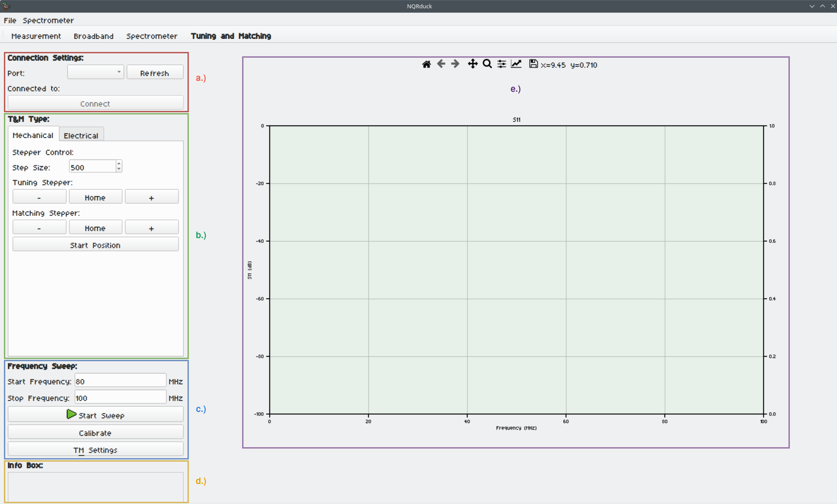Click the back arrow in plot toolbar

click(x=441, y=64)
